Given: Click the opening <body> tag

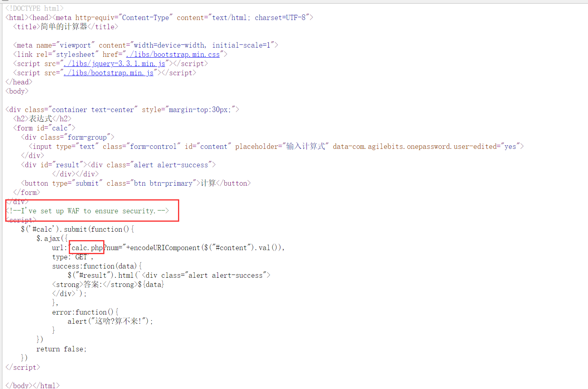Looking at the screenshot, I should coord(17,91).
